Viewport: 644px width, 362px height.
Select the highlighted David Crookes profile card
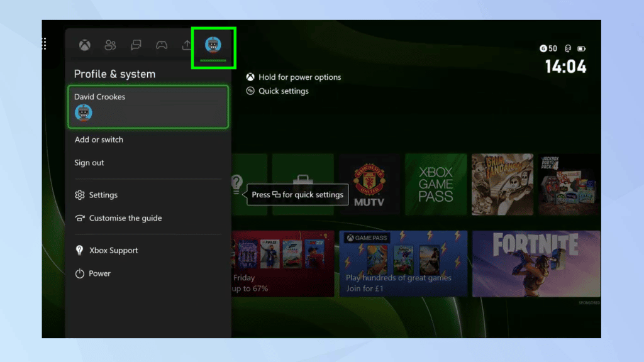click(x=147, y=106)
